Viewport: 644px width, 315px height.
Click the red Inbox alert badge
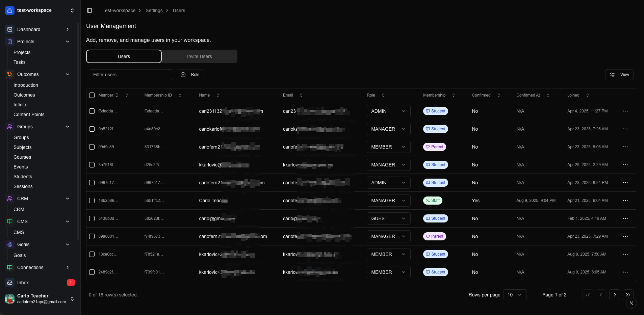click(71, 283)
